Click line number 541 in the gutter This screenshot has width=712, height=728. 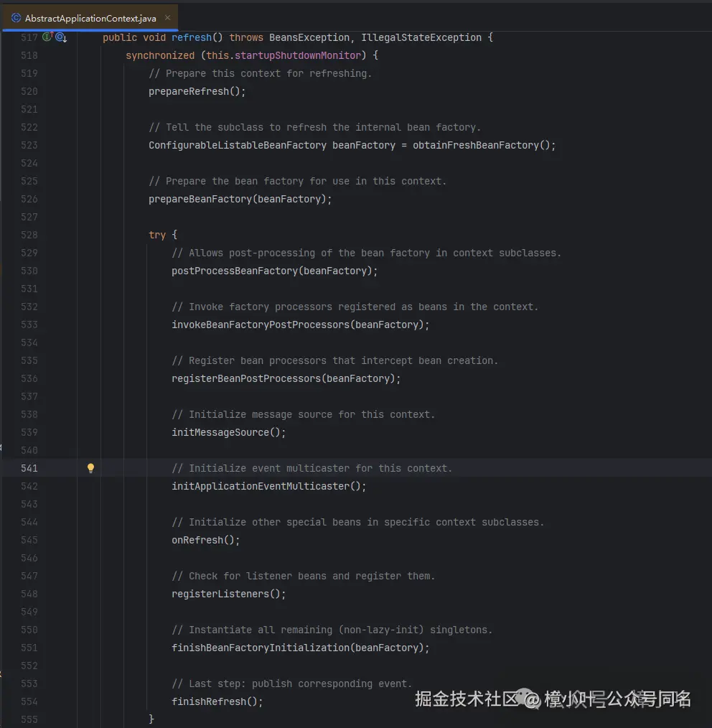[x=29, y=469]
